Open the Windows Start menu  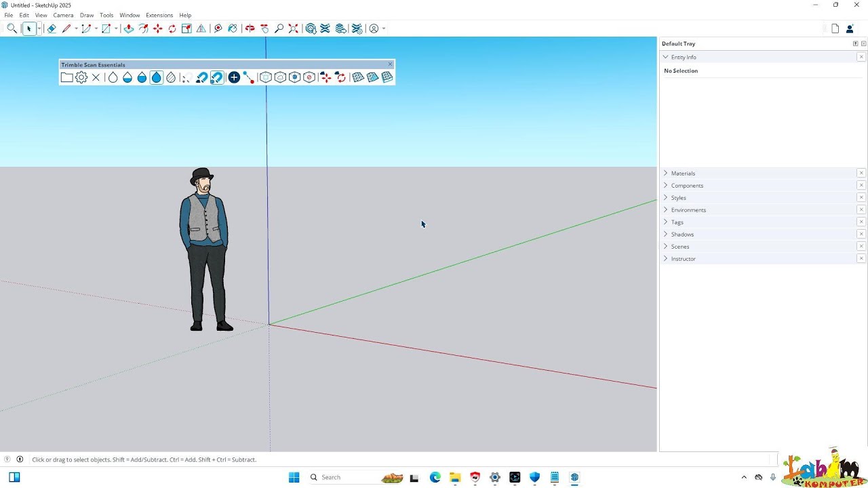(294, 477)
